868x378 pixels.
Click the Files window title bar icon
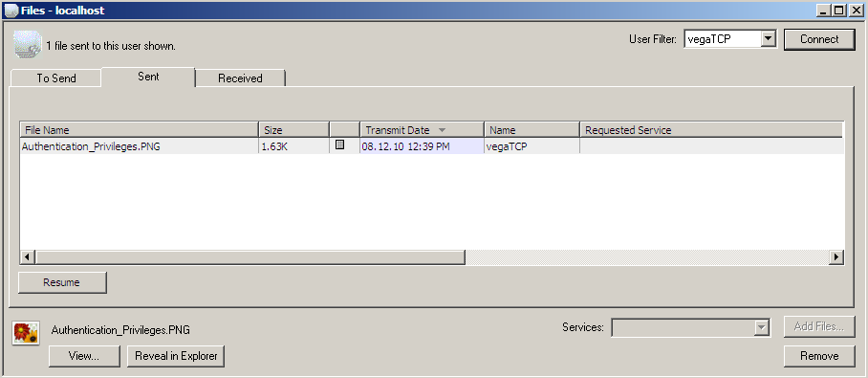tap(11, 10)
